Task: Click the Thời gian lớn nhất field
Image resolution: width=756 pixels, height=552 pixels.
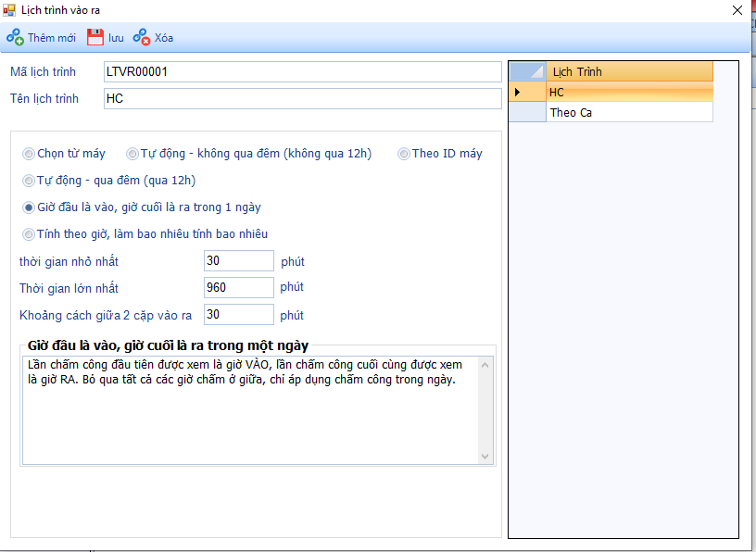Action: click(238, 287)
